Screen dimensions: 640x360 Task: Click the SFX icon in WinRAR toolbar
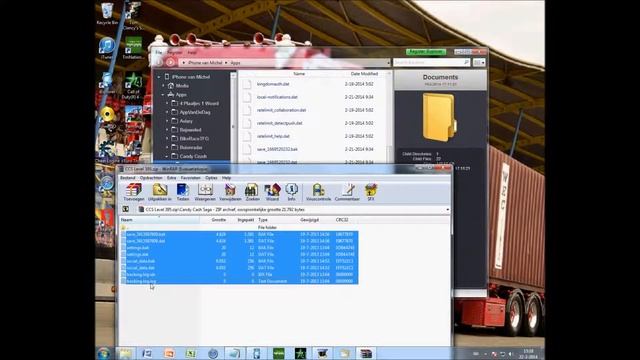371,192
